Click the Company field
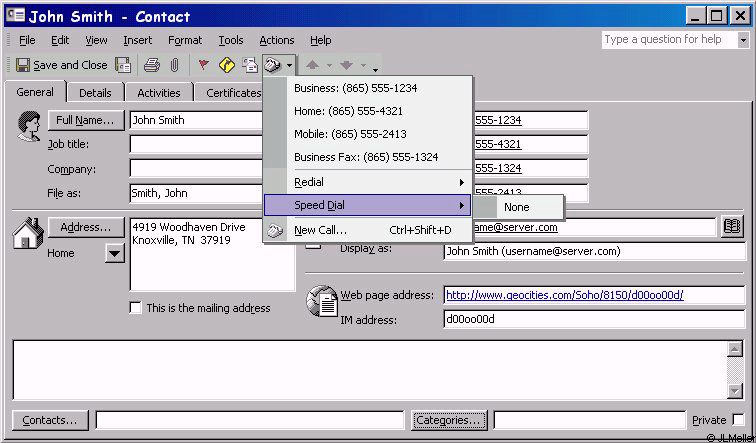This screenshot has height=443, width=756. pos(198,169)
